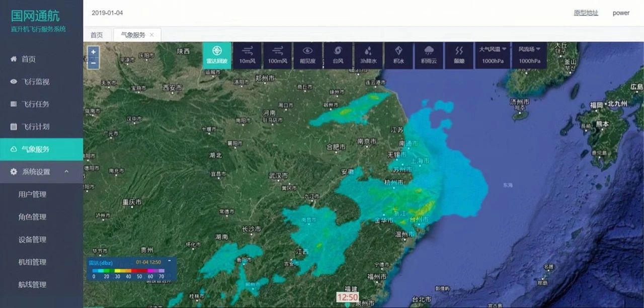Click the 西安市 label on the map
Image resolution: width=644 pixels, height=308 pixels.
point(172,88)
